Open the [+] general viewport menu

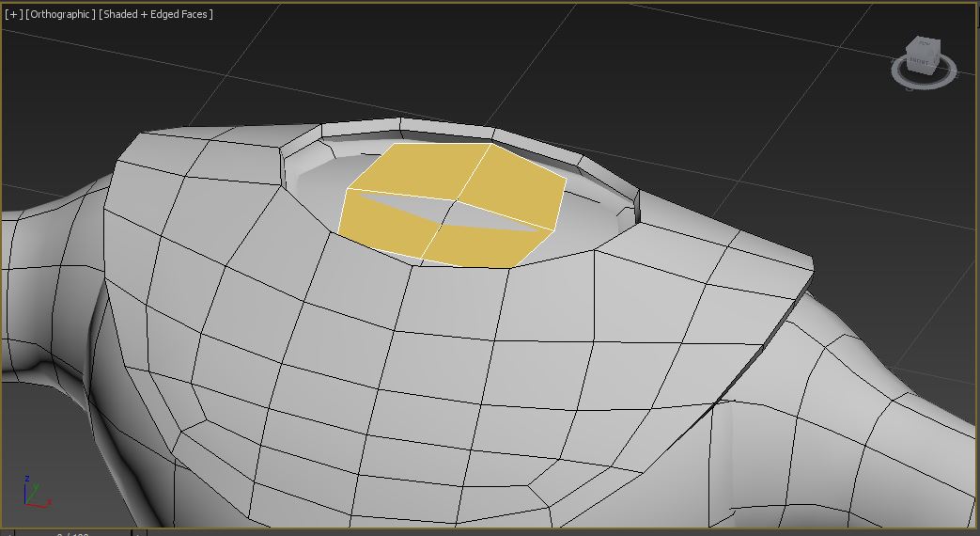(x=13, y=14)
